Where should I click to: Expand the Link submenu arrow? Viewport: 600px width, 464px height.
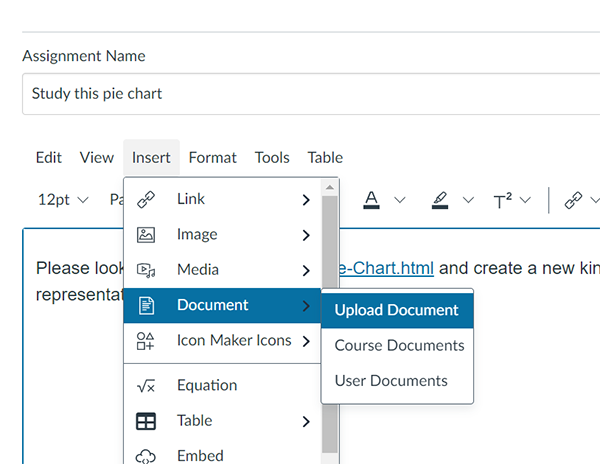306,200
